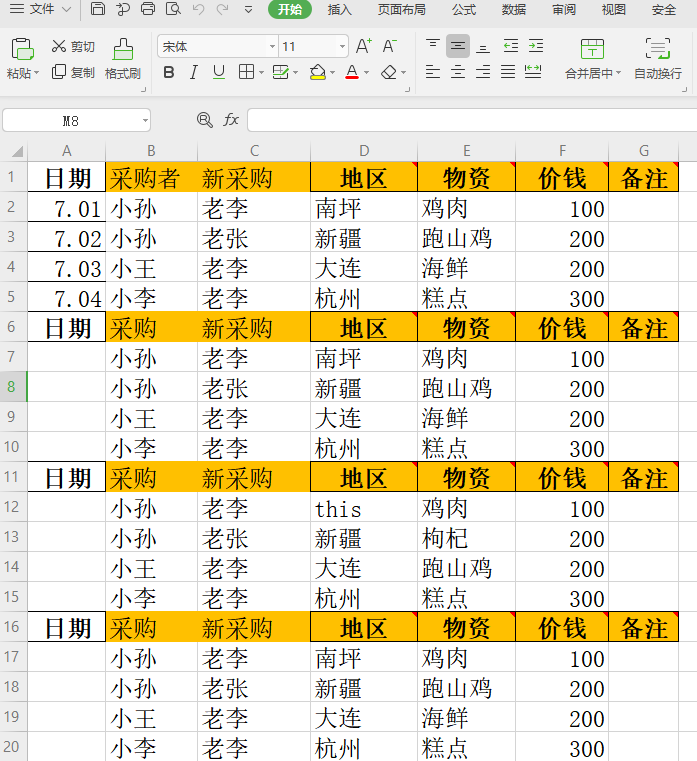Screen dimensions: 697x761
Task: Click the search icon beside formula bar
Action: click(x=205, y=119)
